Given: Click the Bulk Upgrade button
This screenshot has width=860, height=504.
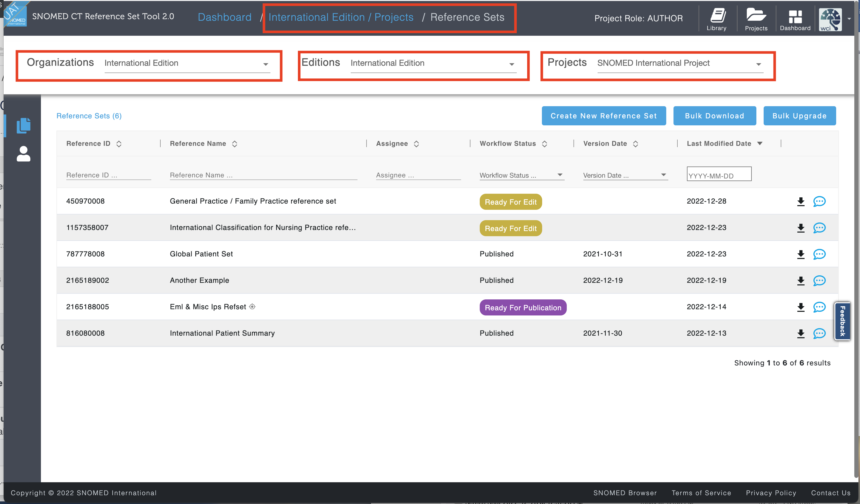Looking at the screenshot, I should coord(800,116).
